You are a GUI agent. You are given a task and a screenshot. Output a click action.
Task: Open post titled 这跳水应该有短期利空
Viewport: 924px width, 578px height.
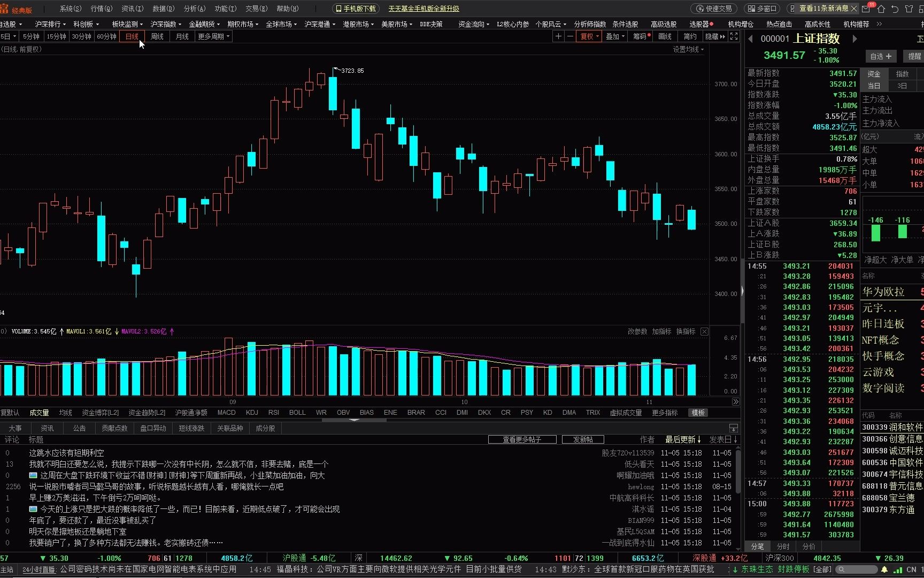66,453
